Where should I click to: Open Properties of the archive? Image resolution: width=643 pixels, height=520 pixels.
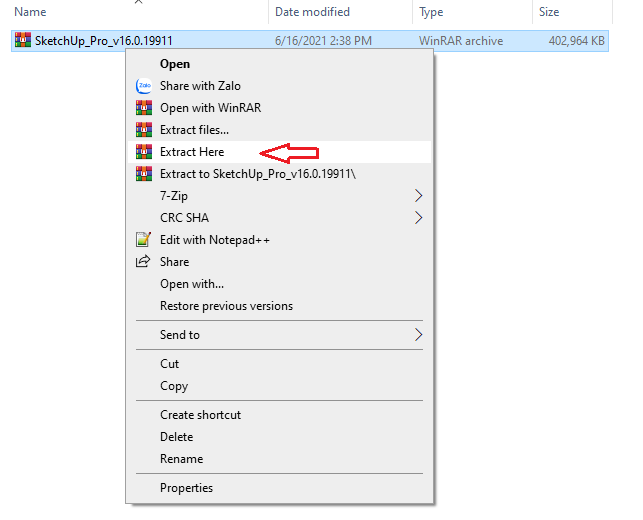pos(186,488)
